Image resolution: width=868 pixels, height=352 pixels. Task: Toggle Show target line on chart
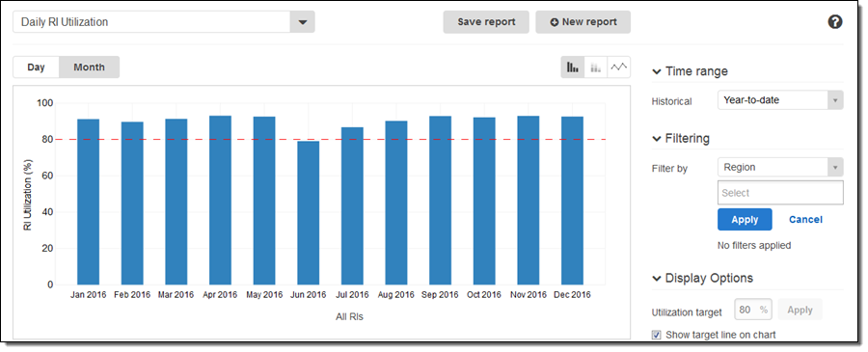point(657,335)
